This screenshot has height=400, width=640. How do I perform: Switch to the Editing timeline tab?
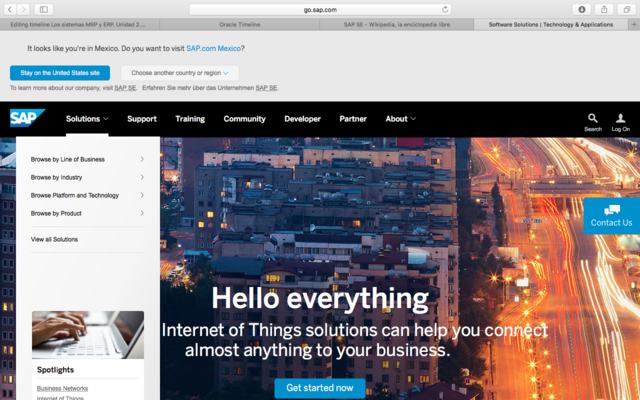(80, 24)
